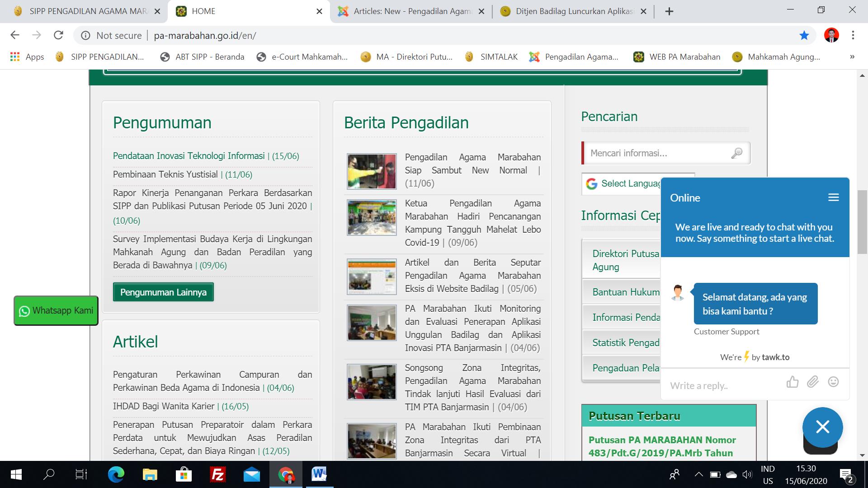Launch FileZilla from the taskbar
Screen dimensions: 868x488
[217, 474]
